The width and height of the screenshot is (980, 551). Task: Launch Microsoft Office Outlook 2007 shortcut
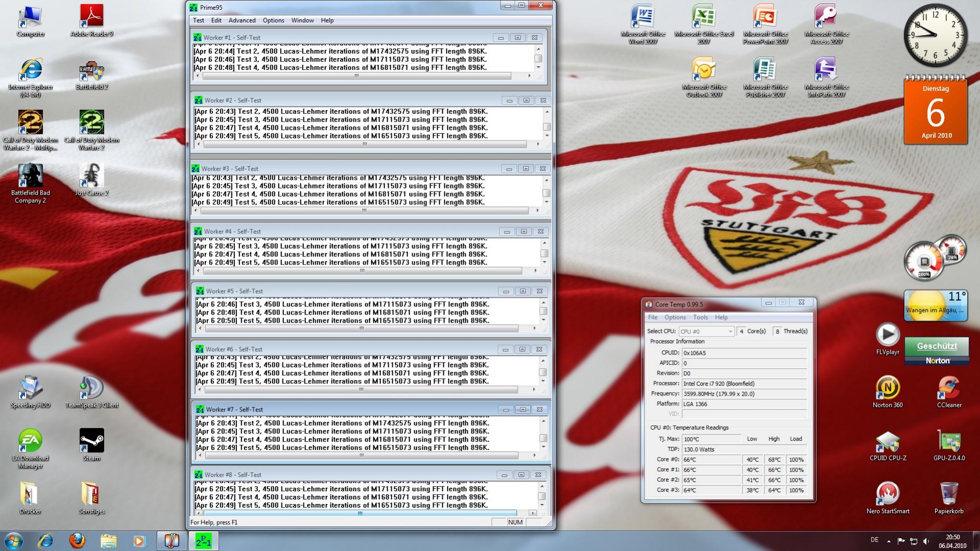[704, 78]
